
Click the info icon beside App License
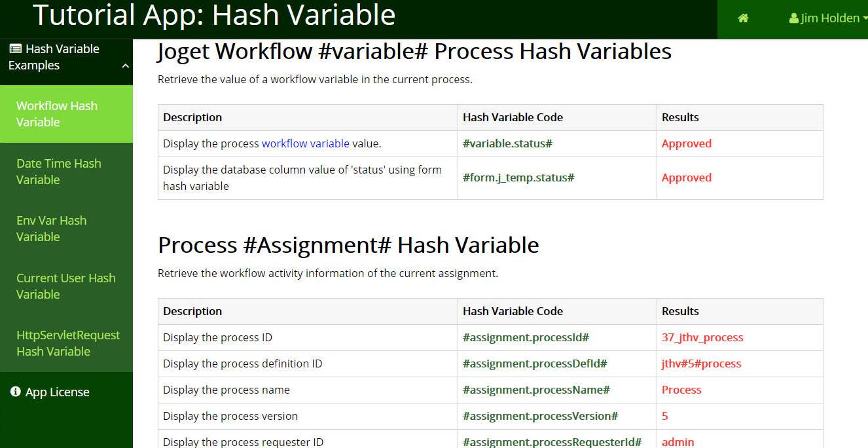pyautogui.click(x=16, y=392)
